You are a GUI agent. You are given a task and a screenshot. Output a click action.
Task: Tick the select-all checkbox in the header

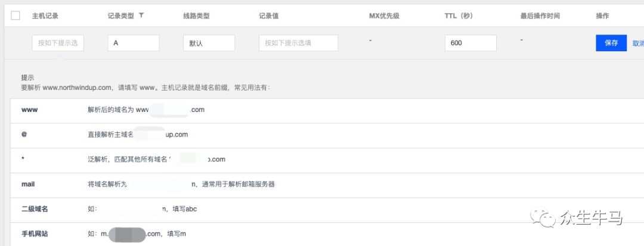point(16,16)
